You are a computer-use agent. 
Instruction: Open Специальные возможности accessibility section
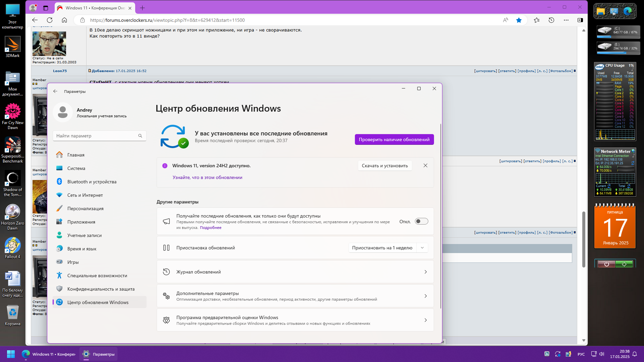point(97,276)
